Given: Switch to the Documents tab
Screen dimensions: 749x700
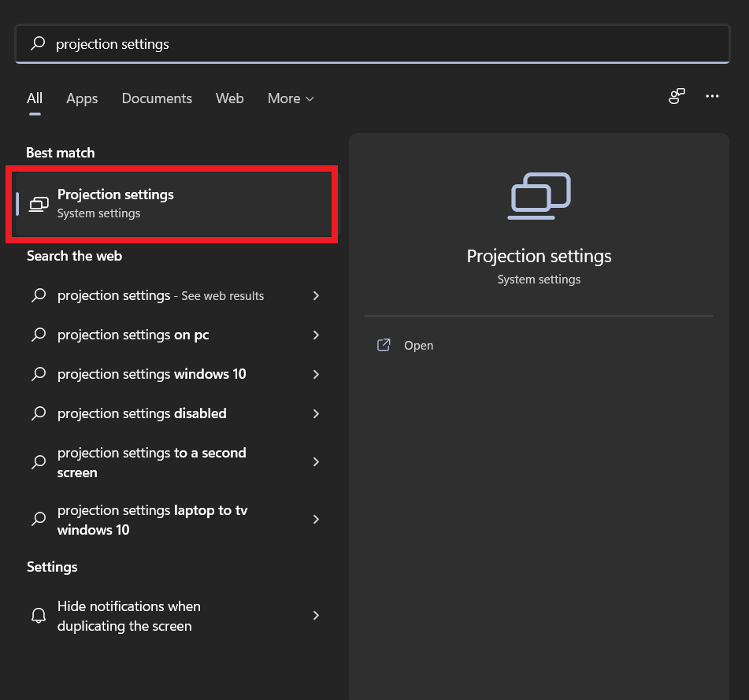Looking at the screenshot, I should point(157,98).
